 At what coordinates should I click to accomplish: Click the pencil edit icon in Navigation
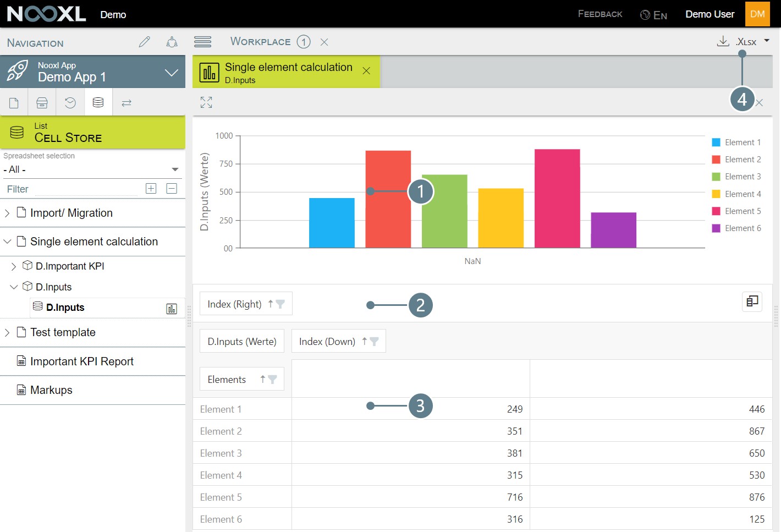[x=145, y=42]
